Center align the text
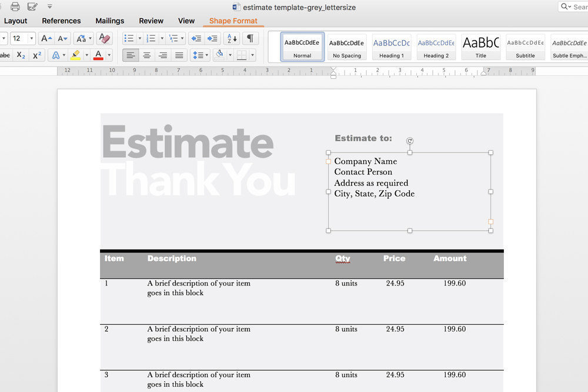This screenshot has height=392, width=588. coord(147,55)
